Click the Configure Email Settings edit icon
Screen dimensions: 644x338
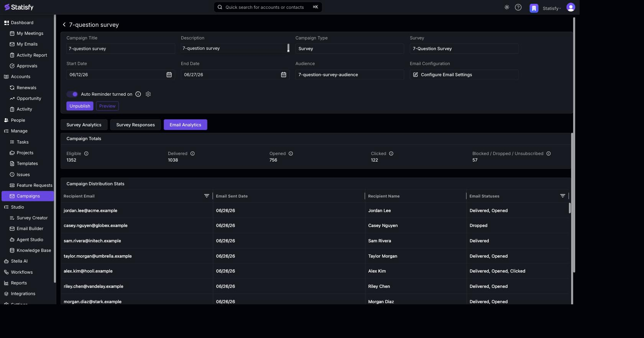coord(416,75)
